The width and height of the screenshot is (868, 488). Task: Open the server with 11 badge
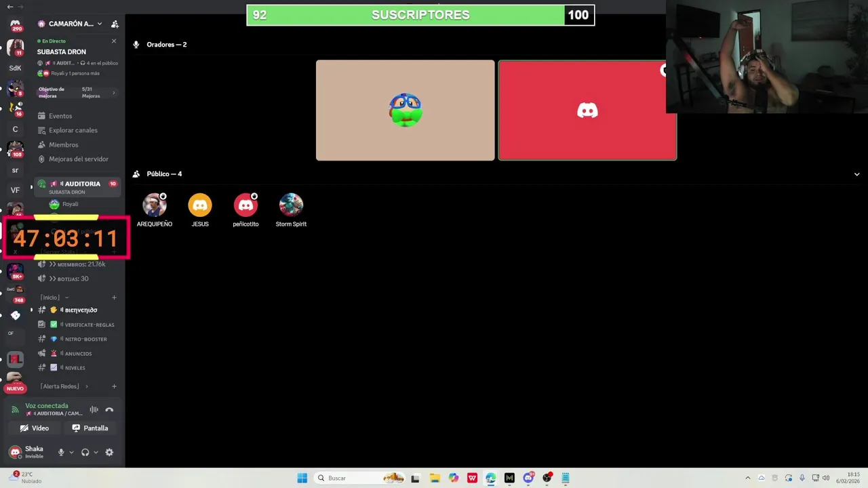tap(15, 47)
